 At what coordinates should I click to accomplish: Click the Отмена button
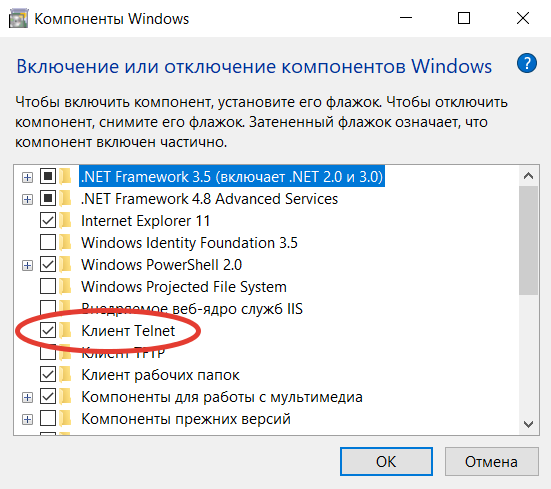(491, 461)
